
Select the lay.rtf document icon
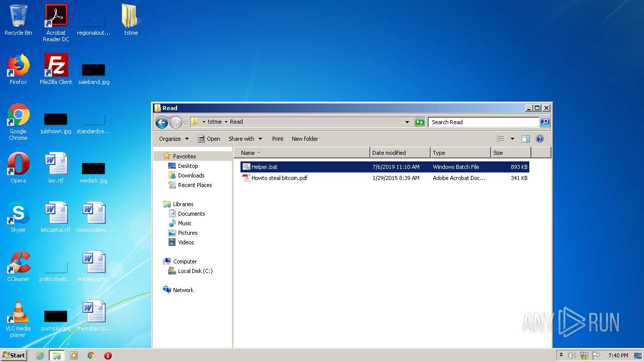point(56,168)
